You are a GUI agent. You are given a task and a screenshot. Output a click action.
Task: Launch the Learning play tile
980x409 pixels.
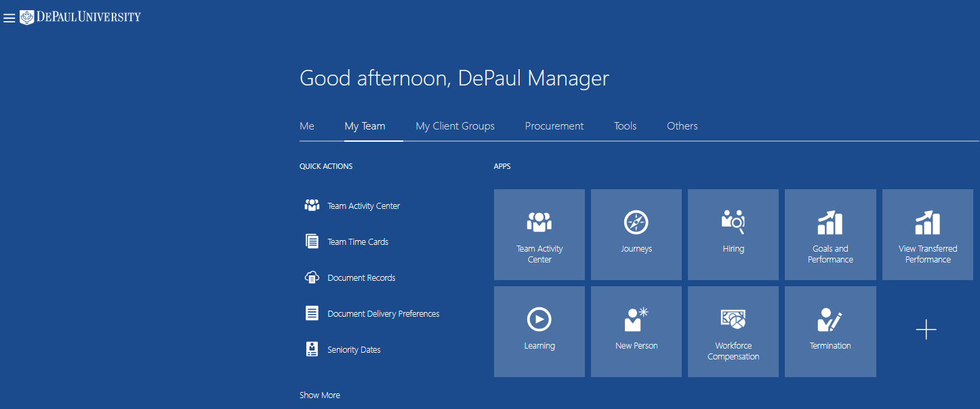coord(539,332)
